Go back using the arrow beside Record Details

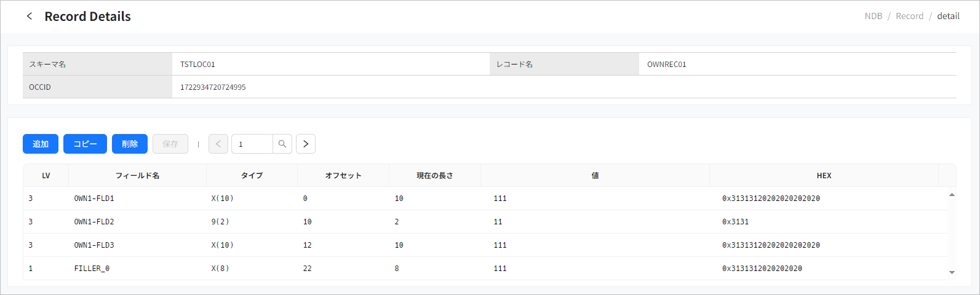pyautogui.click(x=29, y=16)
